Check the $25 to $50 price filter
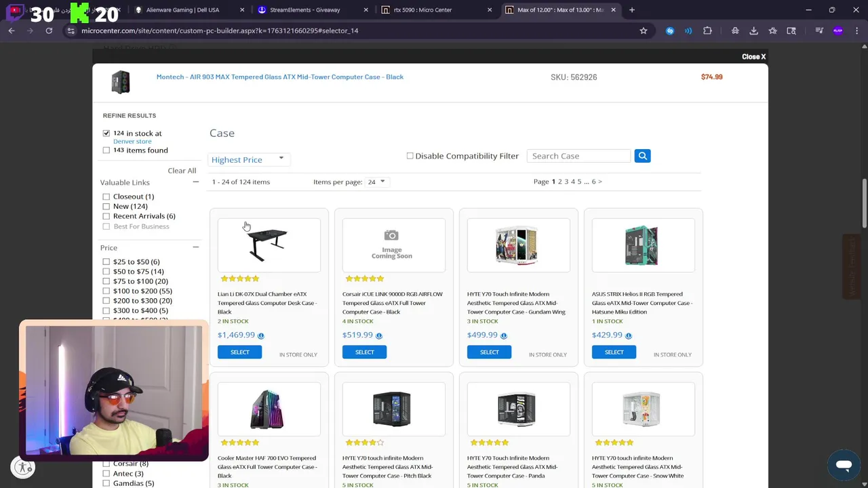Screen dimensions: 868x488 106,262
